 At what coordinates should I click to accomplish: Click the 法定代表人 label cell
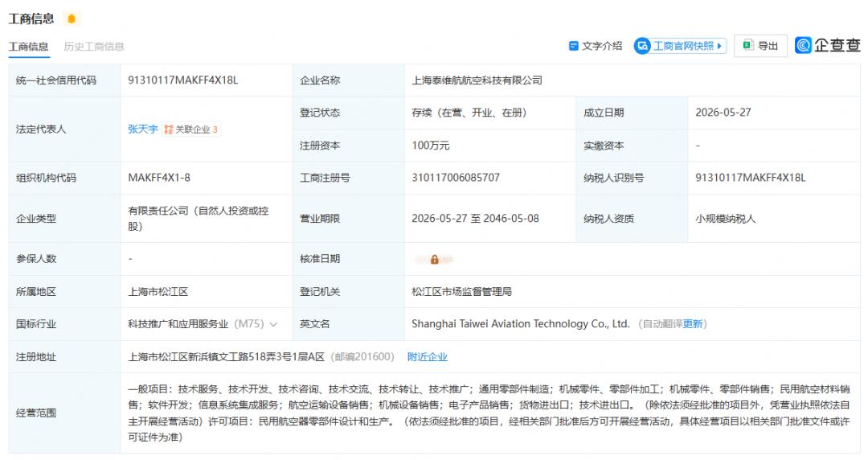tap(64, 129)
